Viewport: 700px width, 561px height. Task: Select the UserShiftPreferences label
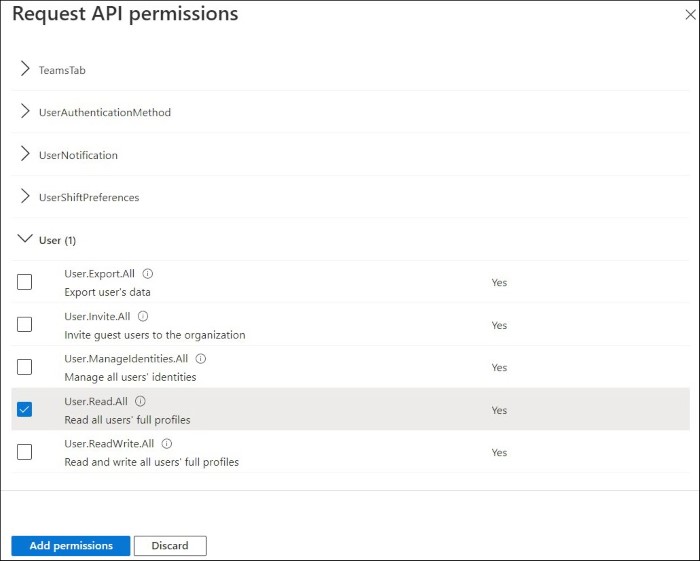(x=89, y=198)
